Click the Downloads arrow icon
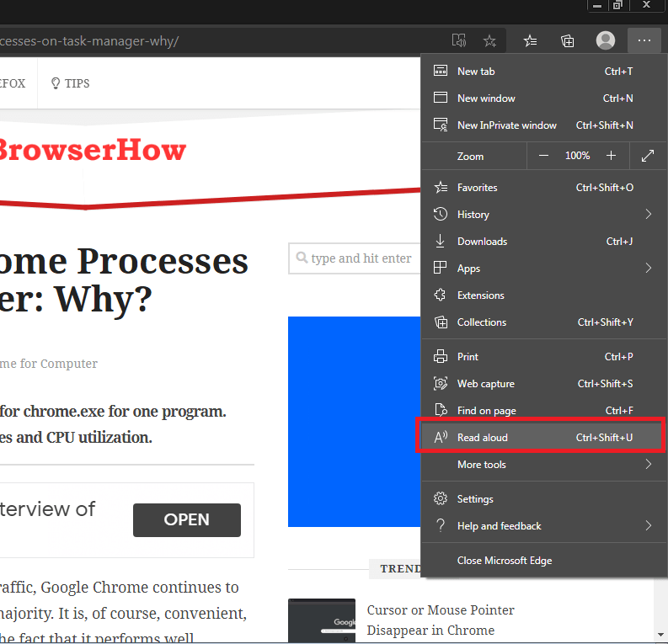The width and height of the screenshot is (668, 644). (x=441, y=241)
